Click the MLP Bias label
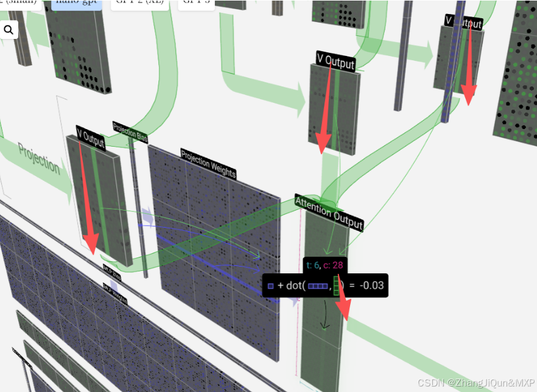 (112, 273)
